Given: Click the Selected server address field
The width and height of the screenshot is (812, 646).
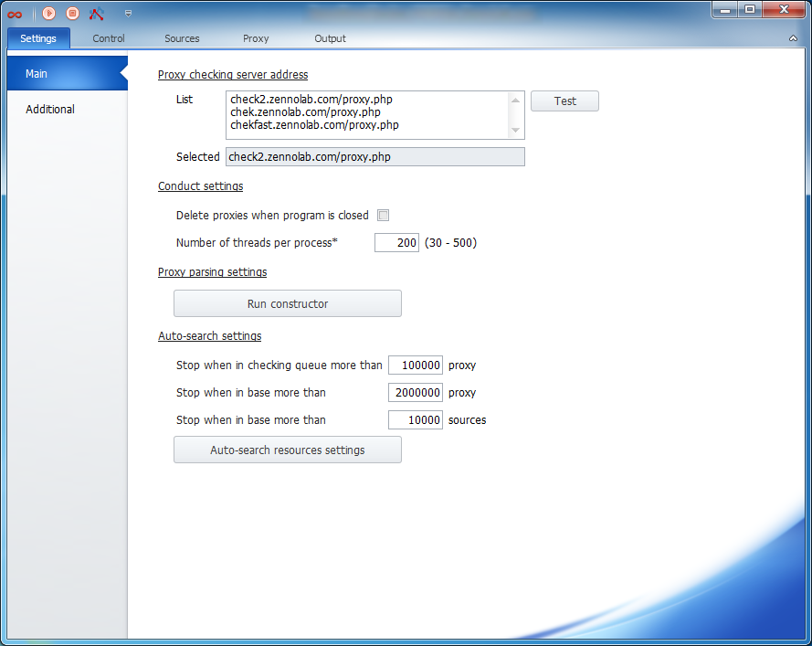Looking at the screenshot, I should point(374,157).
